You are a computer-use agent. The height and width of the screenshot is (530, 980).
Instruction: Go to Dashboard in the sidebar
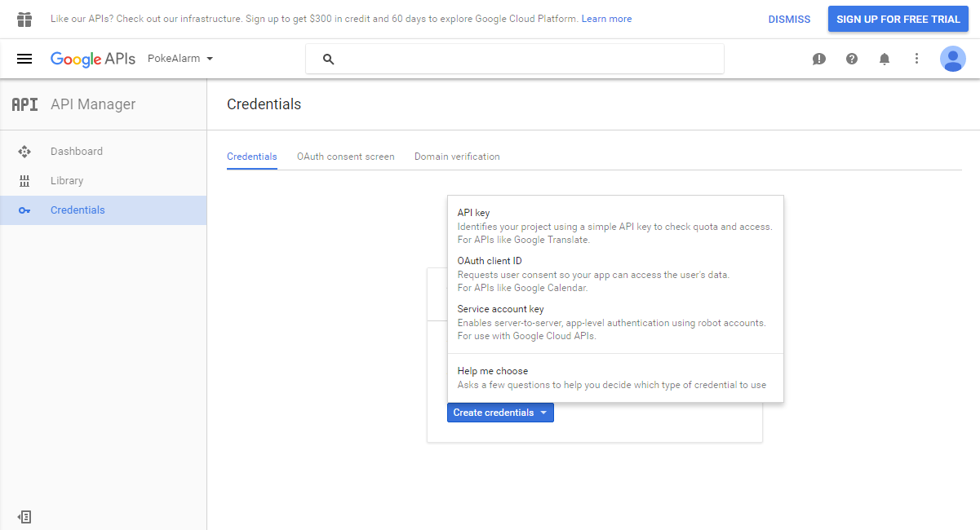pos(103,152)
